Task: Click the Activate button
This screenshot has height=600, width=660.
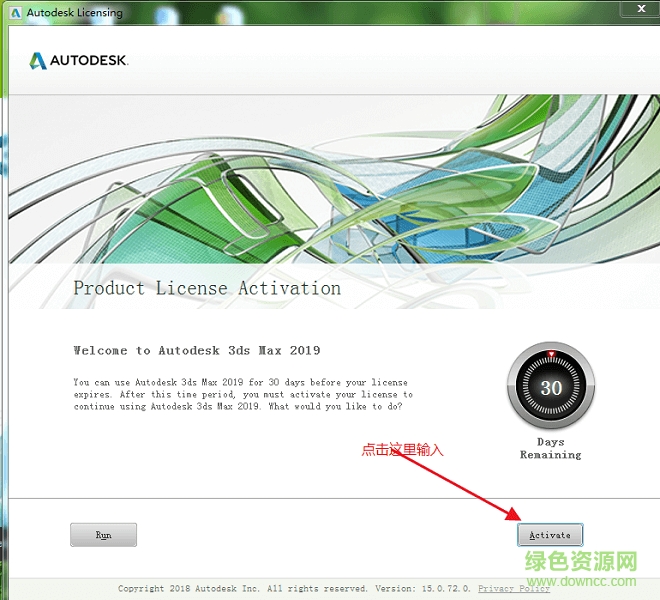Action: 550,535
